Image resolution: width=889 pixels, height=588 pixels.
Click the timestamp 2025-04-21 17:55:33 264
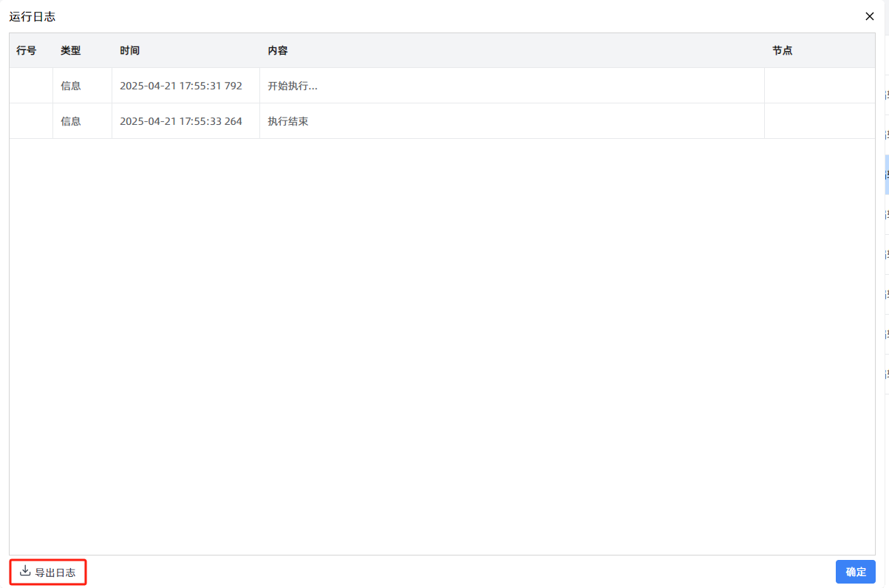pyautogui.click(x=181, y=120)
